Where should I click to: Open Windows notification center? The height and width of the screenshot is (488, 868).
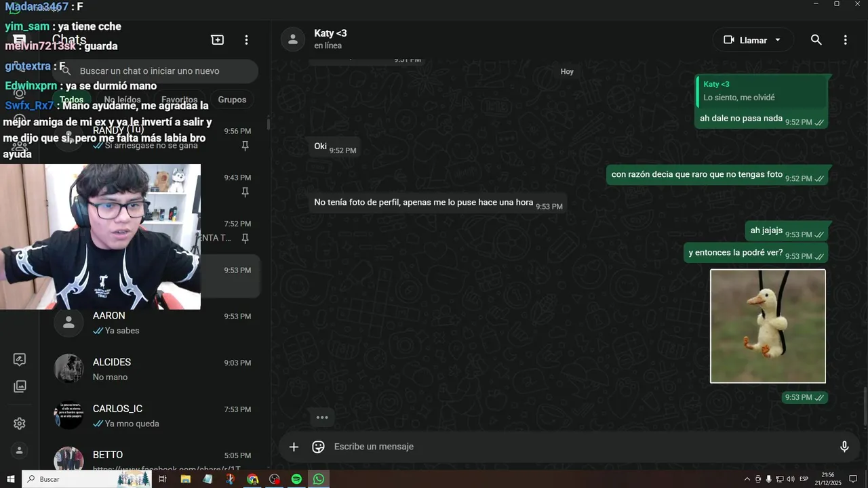pyautogui.click(x=854, y=479)
